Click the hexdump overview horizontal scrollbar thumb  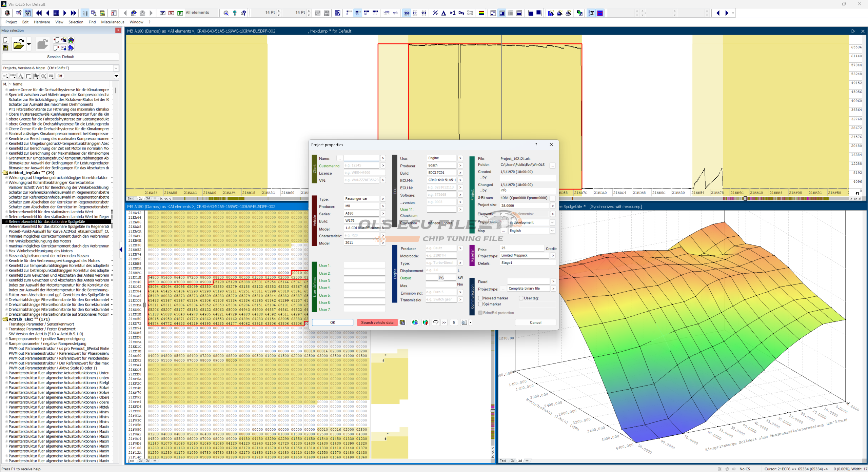click(x=745, y=199)
